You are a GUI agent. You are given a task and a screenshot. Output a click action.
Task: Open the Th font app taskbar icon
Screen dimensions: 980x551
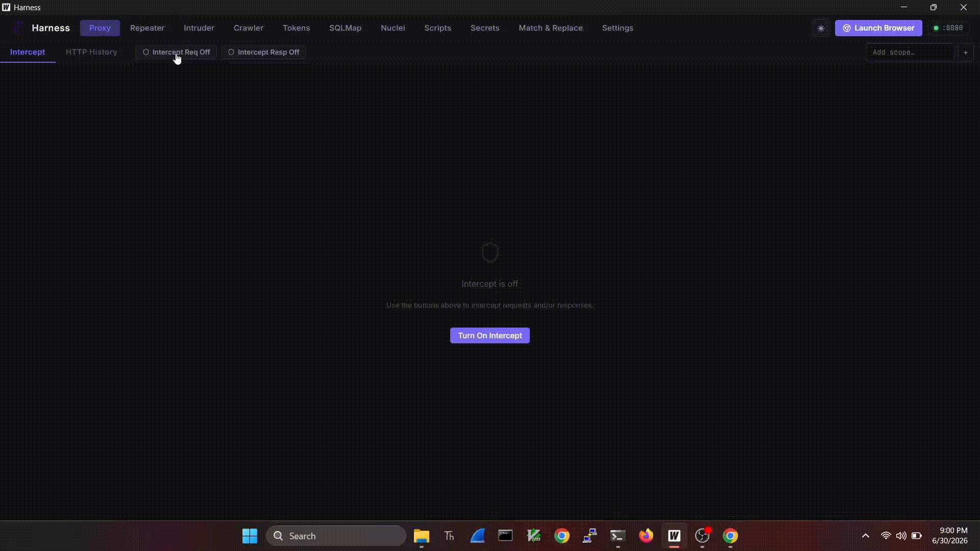coord(449,536)
